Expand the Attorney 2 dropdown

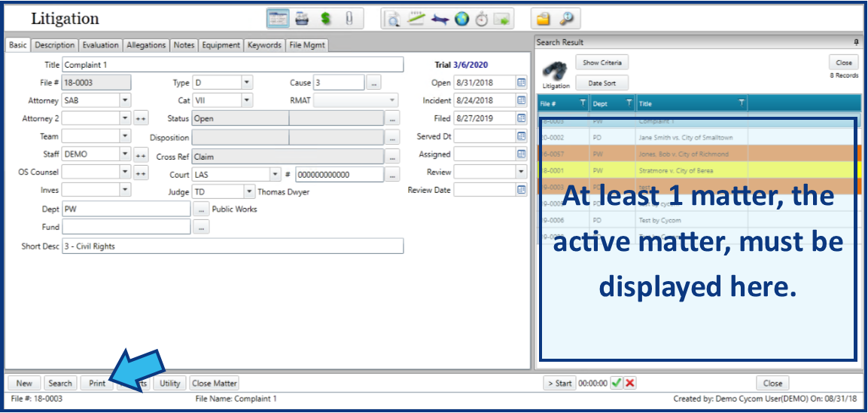point(125,118)
